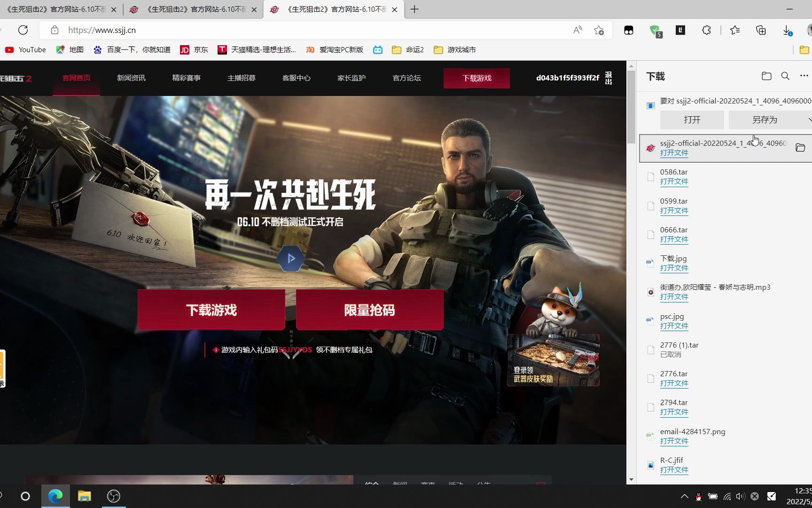Viewport: 812px width, 508px height.
Task: Open file link under R-C.jfif
Action: click(x=674, y=470)
